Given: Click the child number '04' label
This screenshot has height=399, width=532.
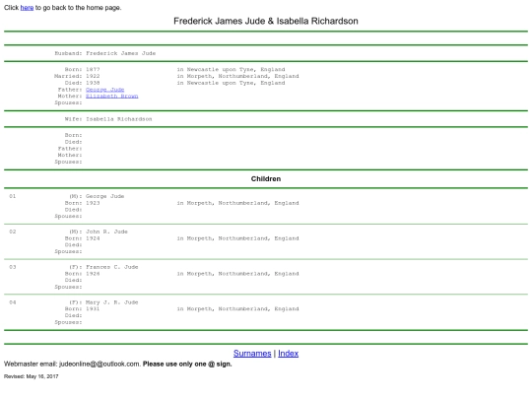Looking at the screenshot, I should click(x=13, y=302).
